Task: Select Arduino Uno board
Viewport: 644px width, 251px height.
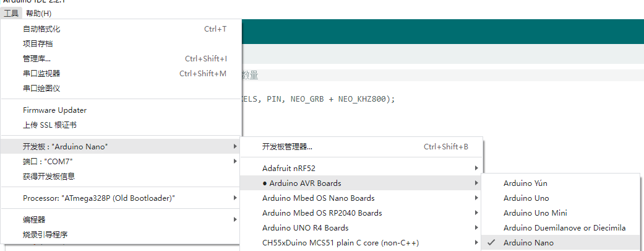Action: point(560,198)
